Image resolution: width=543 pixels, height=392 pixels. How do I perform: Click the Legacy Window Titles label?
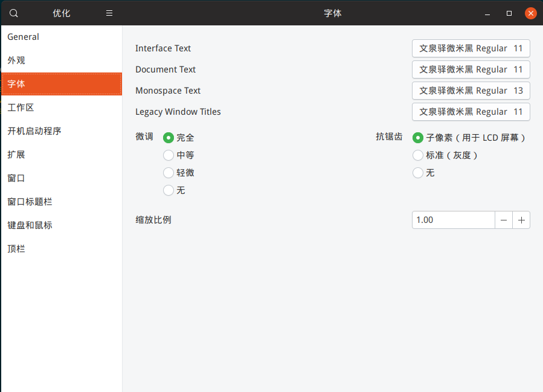pyautogui.click(x=178, y=112)
